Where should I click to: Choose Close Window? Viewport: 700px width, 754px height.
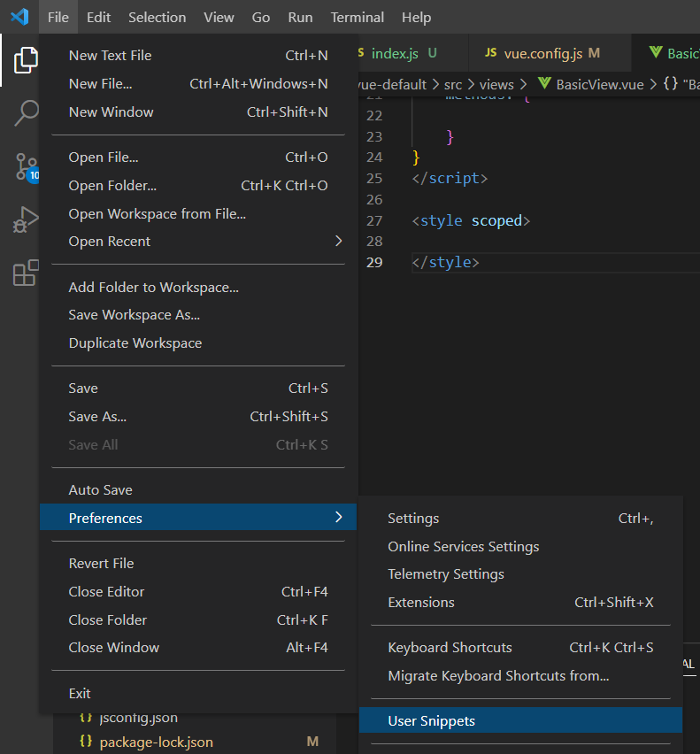pyautogui.click(x=198, y=648)
